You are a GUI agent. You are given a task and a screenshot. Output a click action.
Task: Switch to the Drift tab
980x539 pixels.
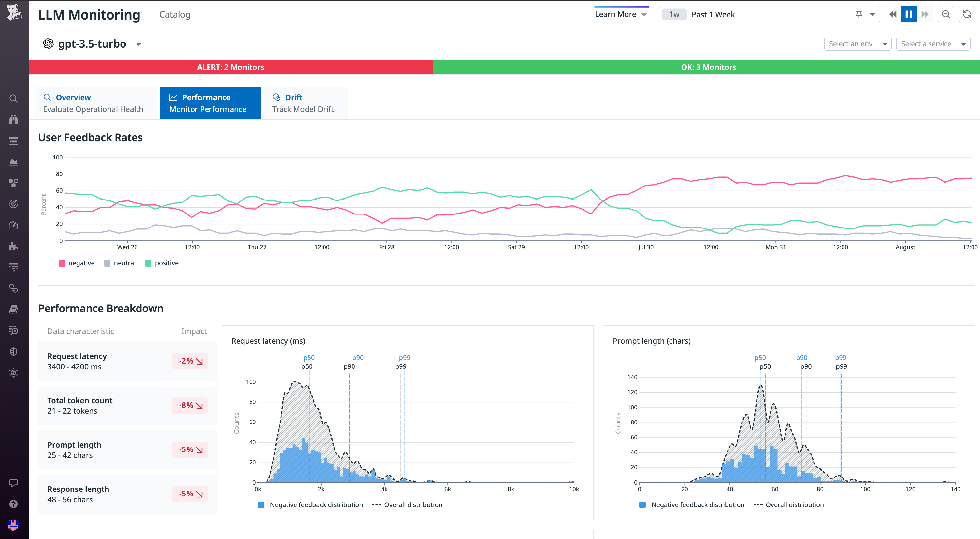303,103
